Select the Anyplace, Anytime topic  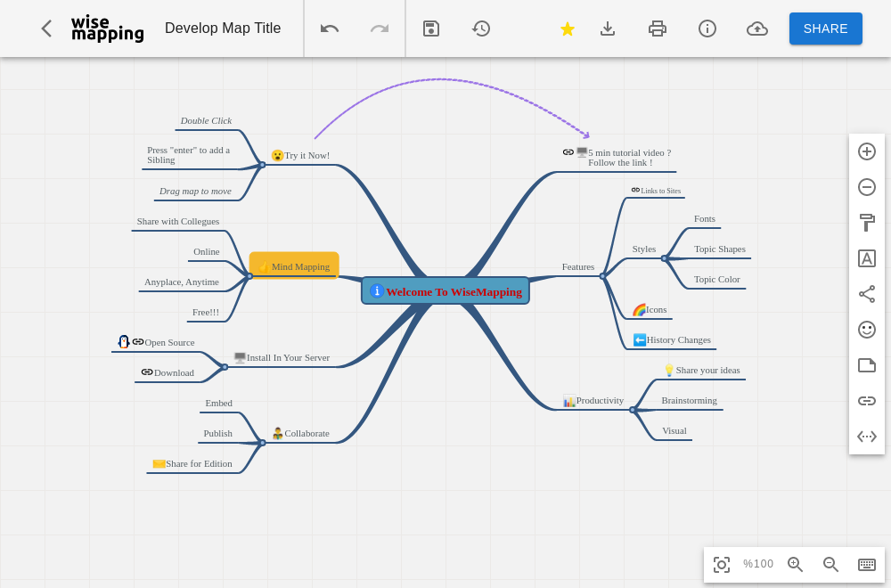click(x=181, y=282)
